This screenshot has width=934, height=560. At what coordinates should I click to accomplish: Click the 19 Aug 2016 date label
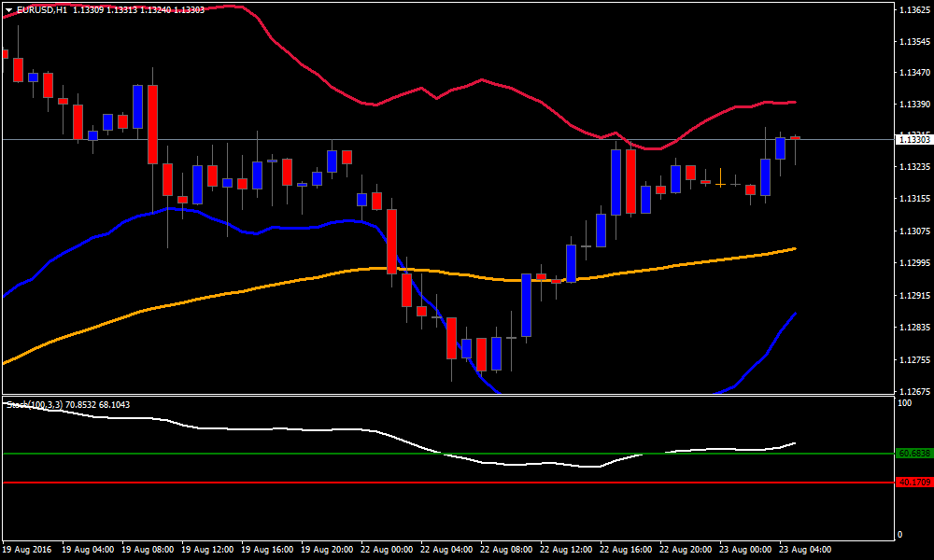[29, 550]
